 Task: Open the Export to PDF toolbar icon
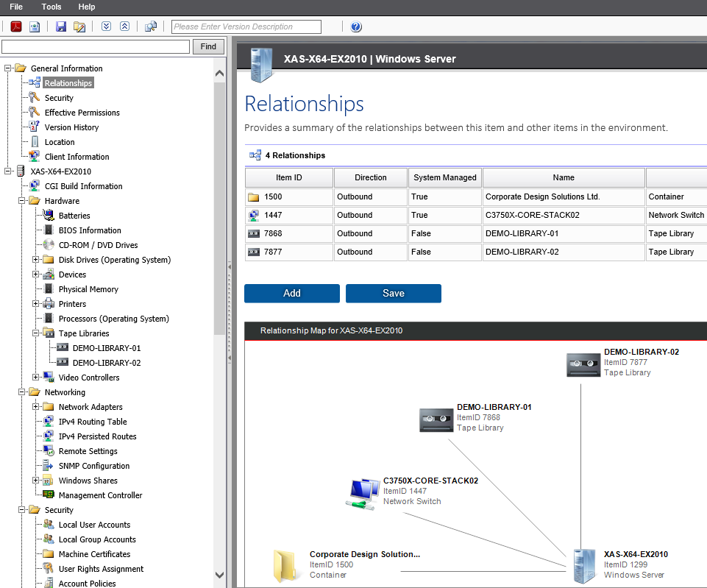pyautogui.click(x=16, y=26)
